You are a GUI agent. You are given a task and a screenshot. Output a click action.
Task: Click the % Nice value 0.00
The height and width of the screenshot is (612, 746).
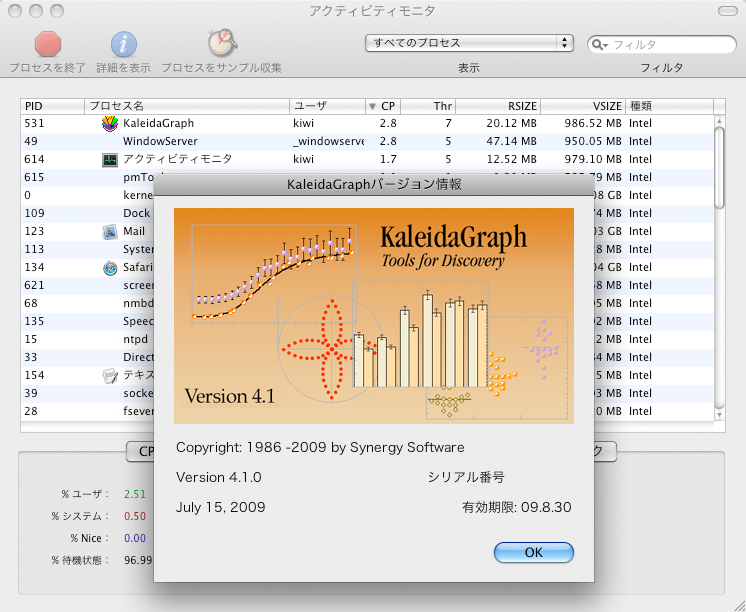coord(135,538)
